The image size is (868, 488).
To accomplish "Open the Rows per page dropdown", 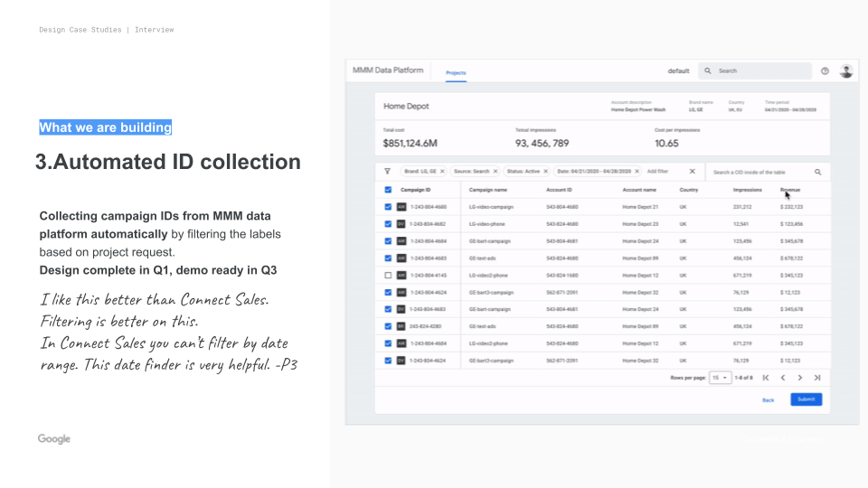I will 720,378.
